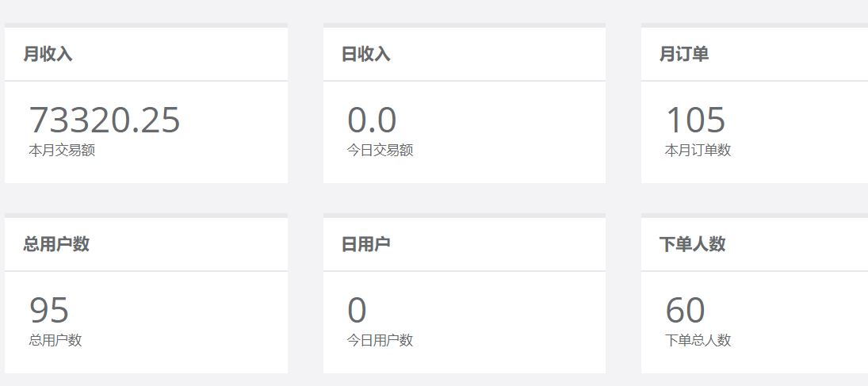
Task: Select the 95 total users value
Action: pyautogui.click(x=49, y=310)
